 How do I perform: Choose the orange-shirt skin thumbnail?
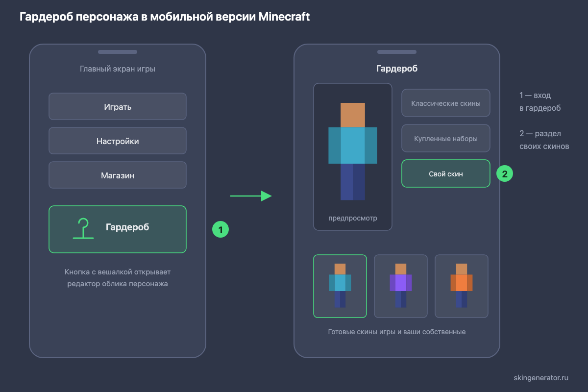pos(462,286)
